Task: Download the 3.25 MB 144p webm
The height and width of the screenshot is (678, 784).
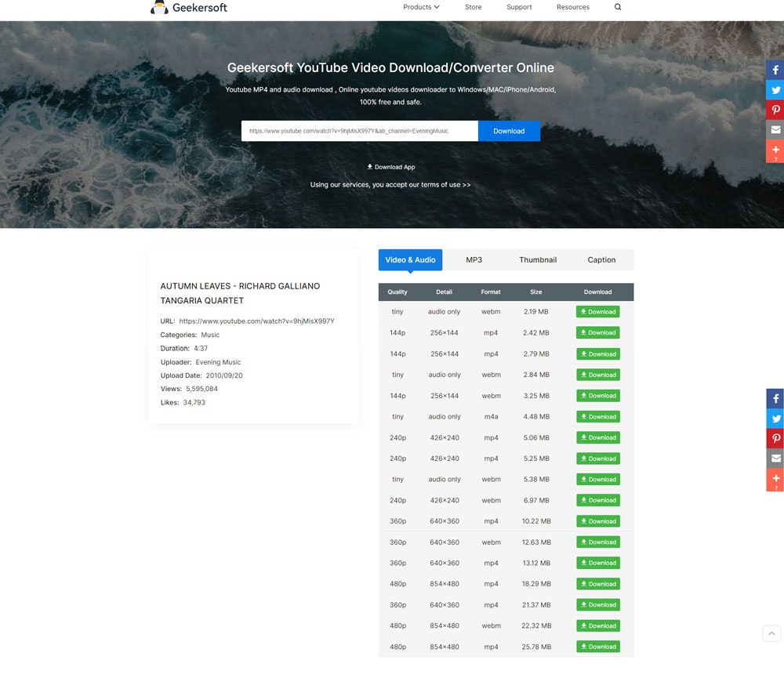Action: 598,396
